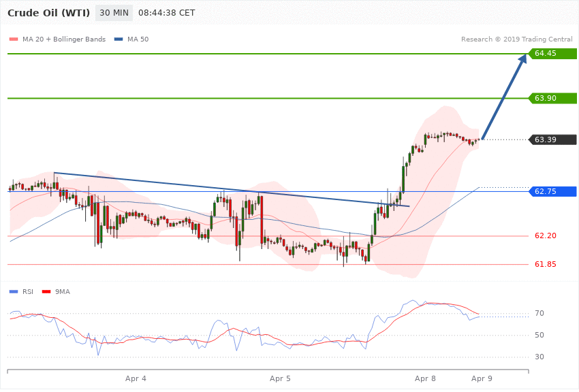
Task: Click the MA 20 + Bollinger Bands legend text
Action: click(64, 39)
